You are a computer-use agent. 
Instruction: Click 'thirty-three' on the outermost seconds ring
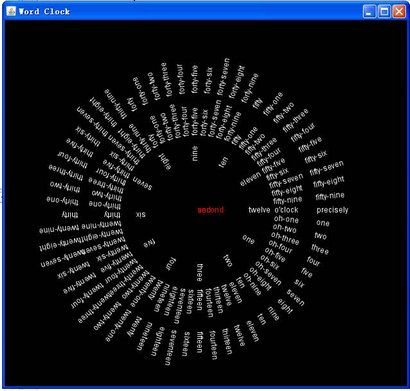coord(66,172)
